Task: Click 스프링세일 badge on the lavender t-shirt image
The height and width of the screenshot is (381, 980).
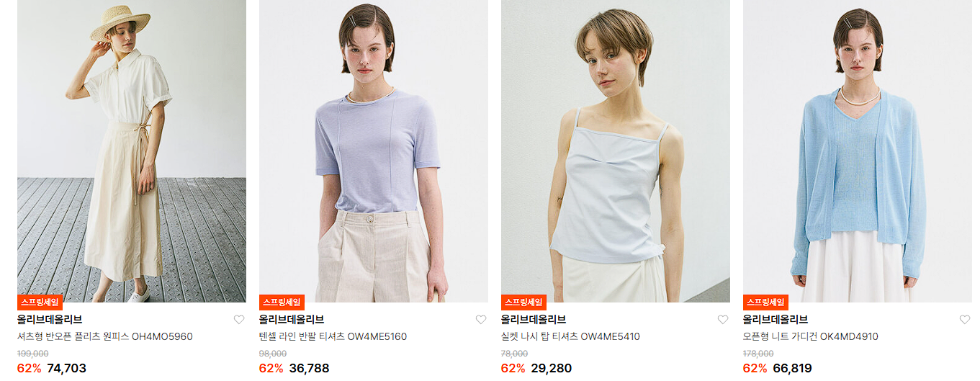Action: pos(282,302)
